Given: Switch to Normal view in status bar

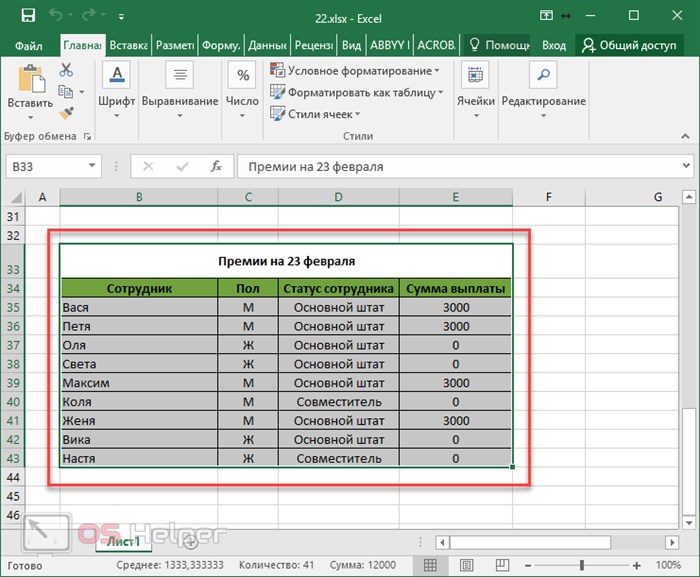Looking at the screenshot, I should (430, 565).
